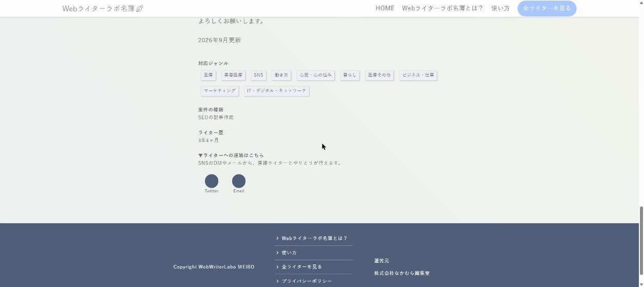Click the 2026年9月更新 date text
Viewport: 644px width, 287px height.
[220, 40]
